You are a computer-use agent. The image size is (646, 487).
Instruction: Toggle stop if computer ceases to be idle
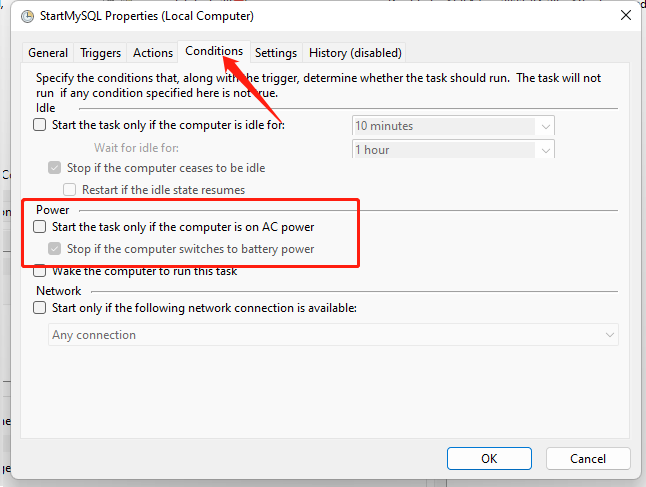[55, 168]
